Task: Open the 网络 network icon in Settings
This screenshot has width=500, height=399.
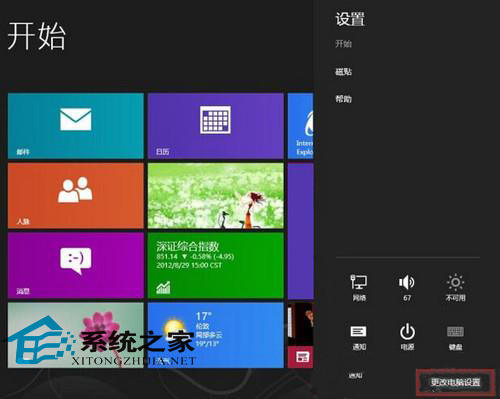Action: [359, 288]
